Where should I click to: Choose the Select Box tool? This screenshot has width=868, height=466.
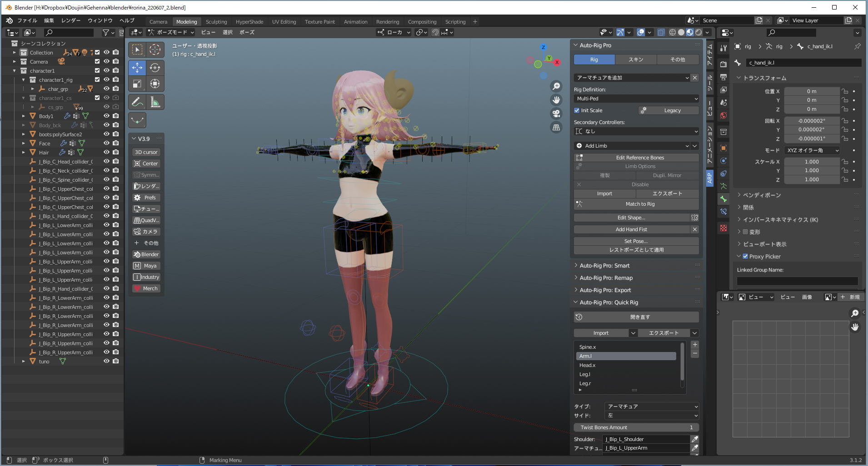[x=137, y=50]
